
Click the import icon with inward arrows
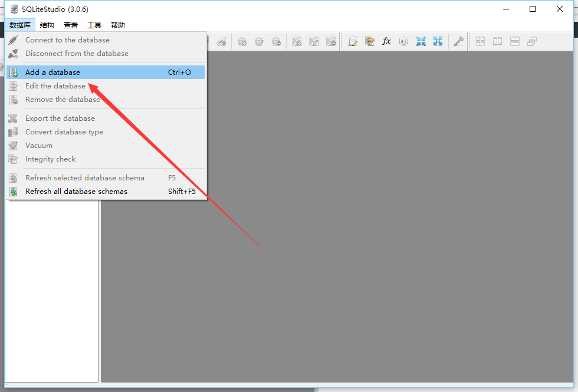421,41
